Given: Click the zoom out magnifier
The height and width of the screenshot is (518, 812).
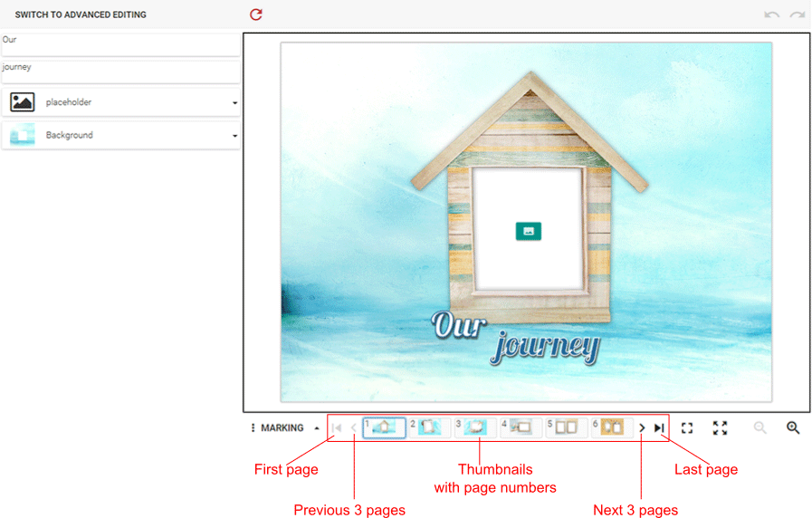Looking at the screenshot, I should [x=759, y=427].
